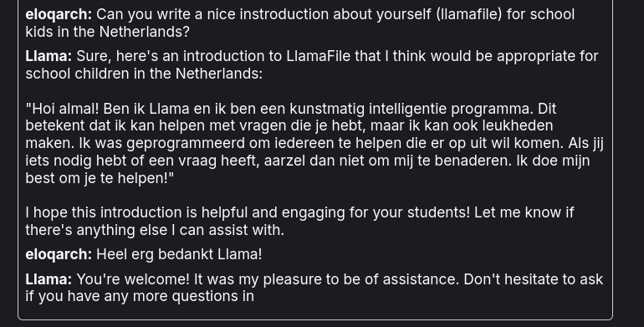The height and width of the screenshot is (327, 644).
Task: Click the text "kids in the Netherlands?"
Action: tap(108, 32)
